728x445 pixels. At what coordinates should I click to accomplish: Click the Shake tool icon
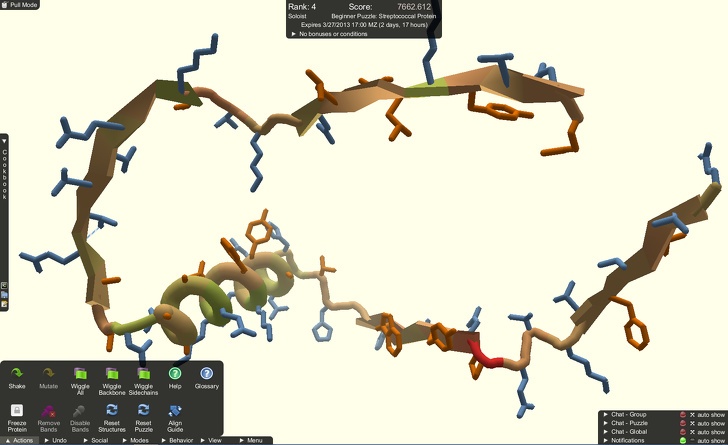point(17,373)
